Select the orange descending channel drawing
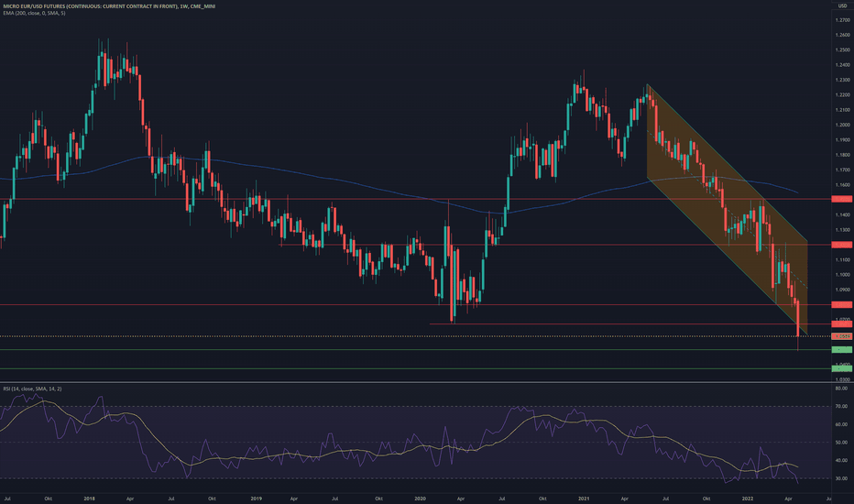The width and height of the screenshot is (854, 504). click(x=728, y=210)
